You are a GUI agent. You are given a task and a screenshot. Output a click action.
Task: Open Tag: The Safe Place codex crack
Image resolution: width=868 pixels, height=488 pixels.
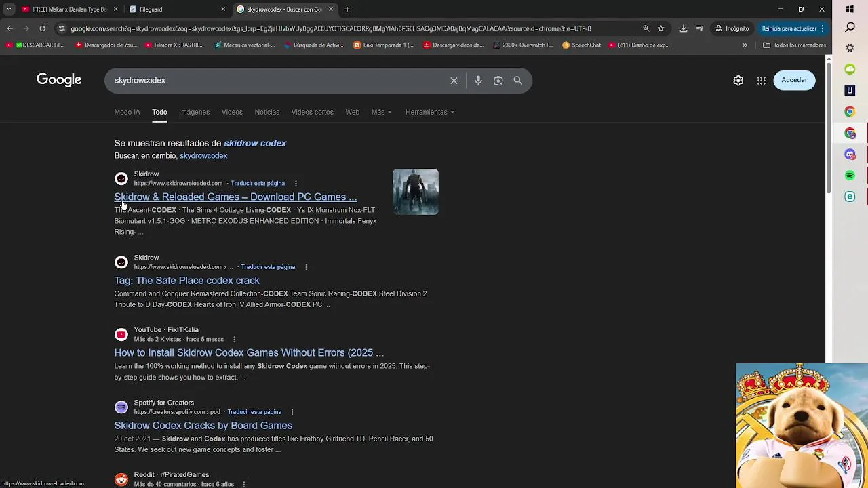[186, 281]
